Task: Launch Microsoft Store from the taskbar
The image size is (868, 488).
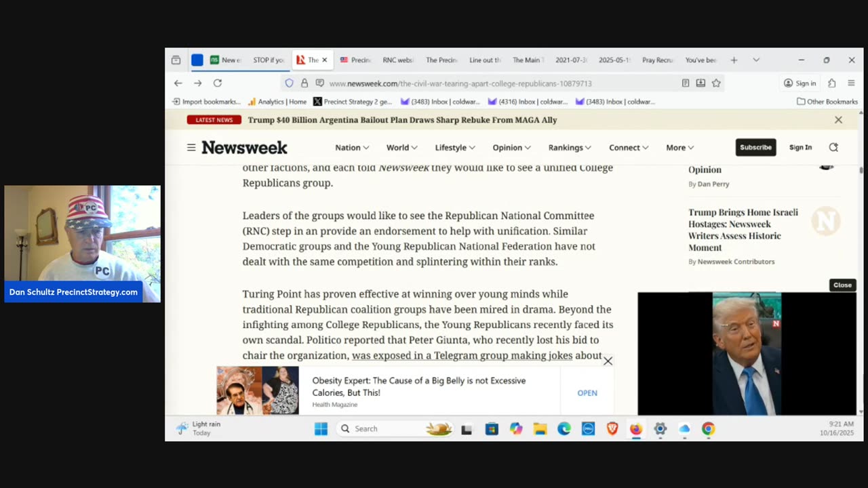Action: coord(492,428)
